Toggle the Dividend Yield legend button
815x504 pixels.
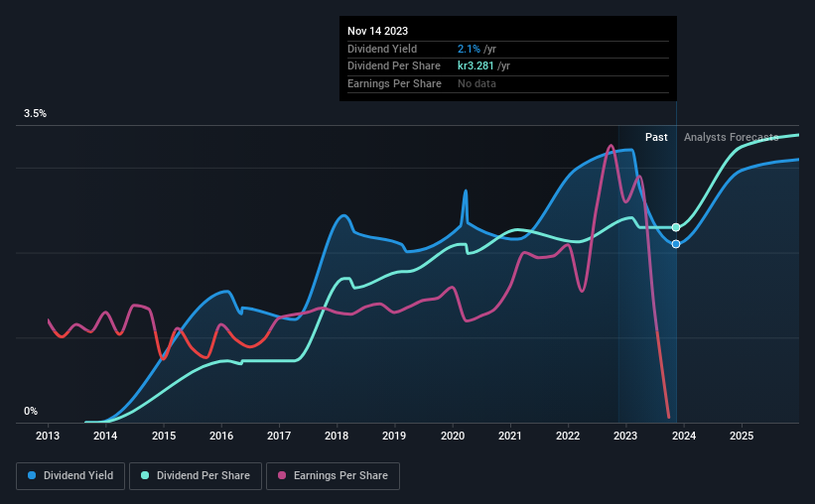(70, 476)
